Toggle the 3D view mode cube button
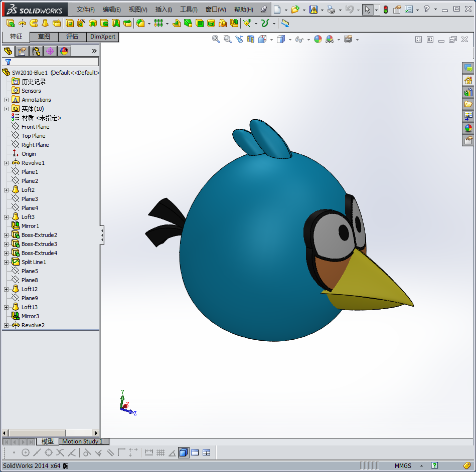The height and width of the screenshot is (472, 476). 184,452
